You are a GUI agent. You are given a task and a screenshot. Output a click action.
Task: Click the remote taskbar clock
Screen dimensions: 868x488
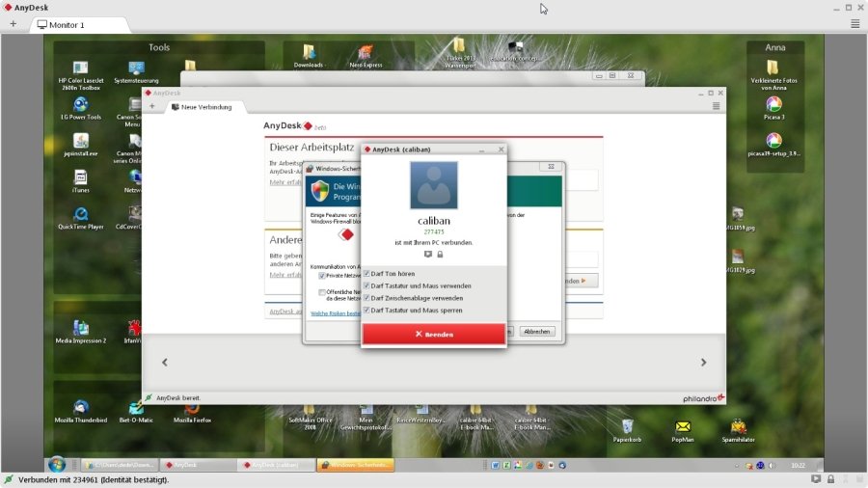798,465
